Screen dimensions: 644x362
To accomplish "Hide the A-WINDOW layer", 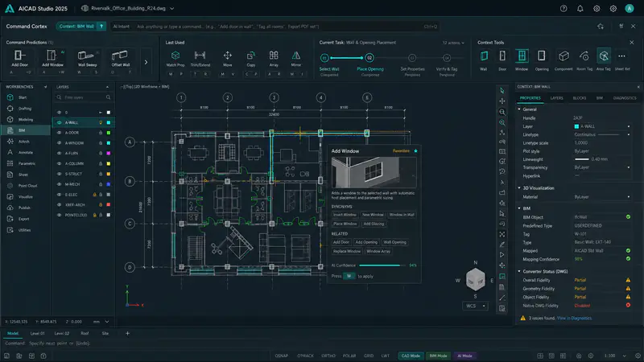I will pos(59,143).
